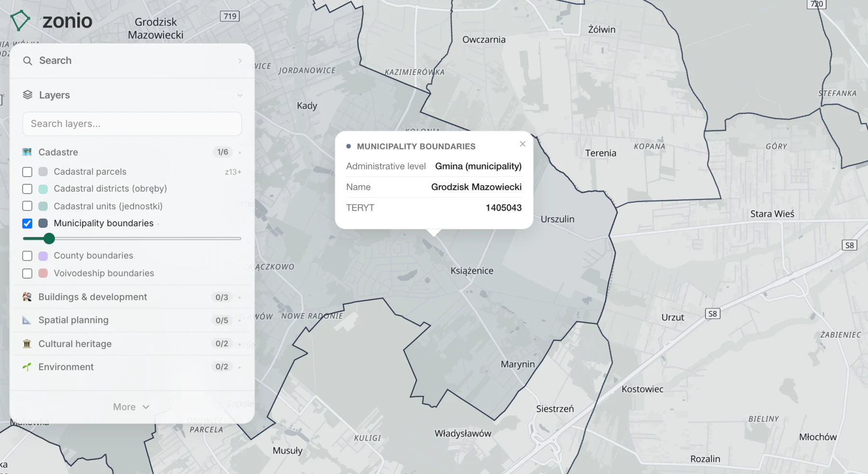Click the Urszulin map label
Screen dimensions: 868x474
[557, 219]
